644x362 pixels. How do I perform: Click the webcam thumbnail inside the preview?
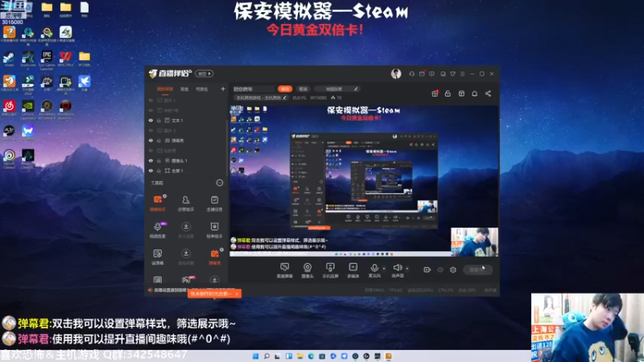click(x=474, y=242)
